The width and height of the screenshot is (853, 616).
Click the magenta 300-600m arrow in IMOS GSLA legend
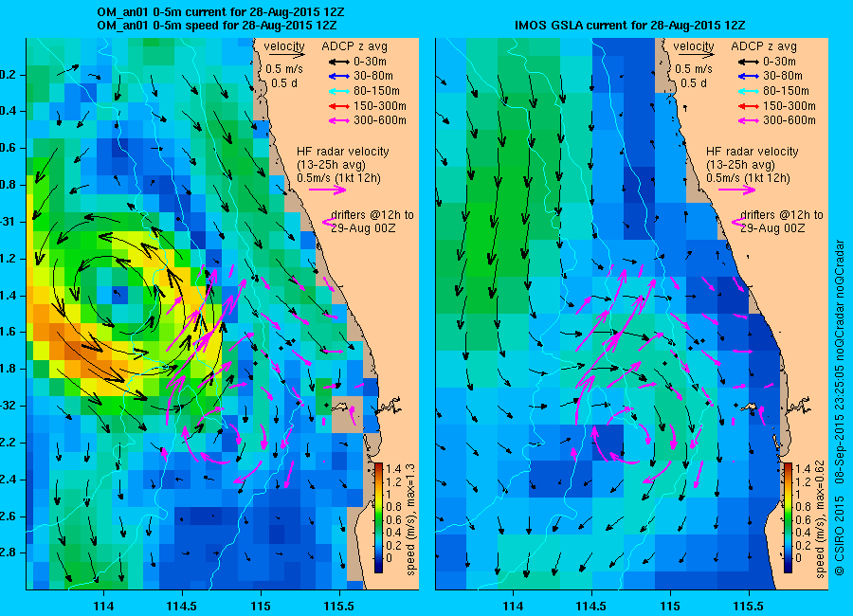click(748, 120)
